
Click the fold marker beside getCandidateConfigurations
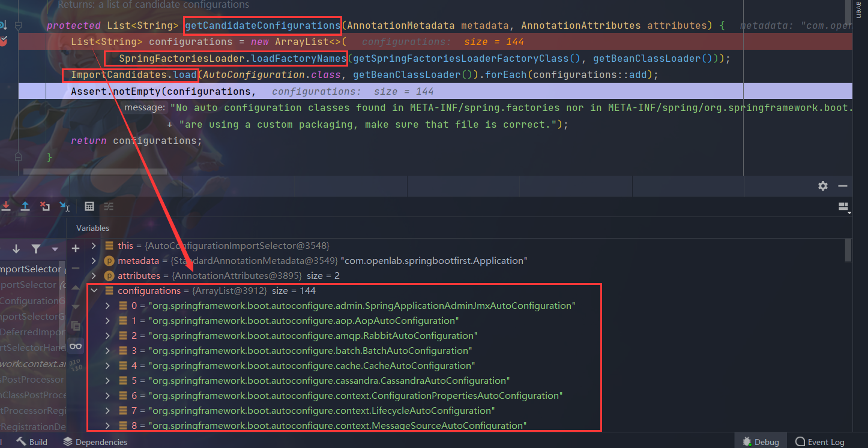coord(19,26)
